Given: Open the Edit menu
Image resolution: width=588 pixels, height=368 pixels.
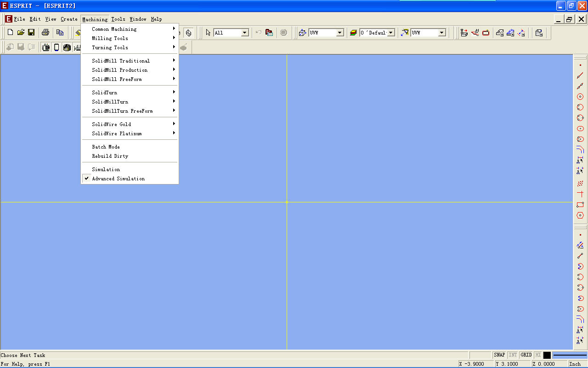Looking at the screenshot, I should click(35, 19).
